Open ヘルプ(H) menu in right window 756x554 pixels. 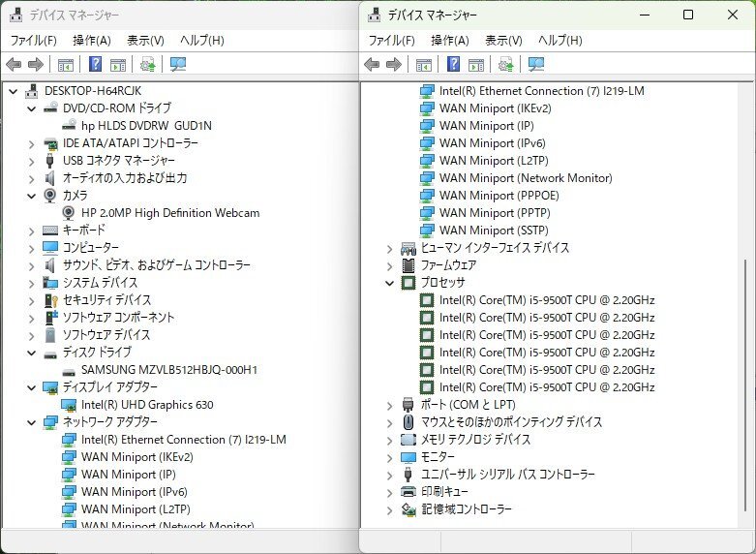pos(560,41)
